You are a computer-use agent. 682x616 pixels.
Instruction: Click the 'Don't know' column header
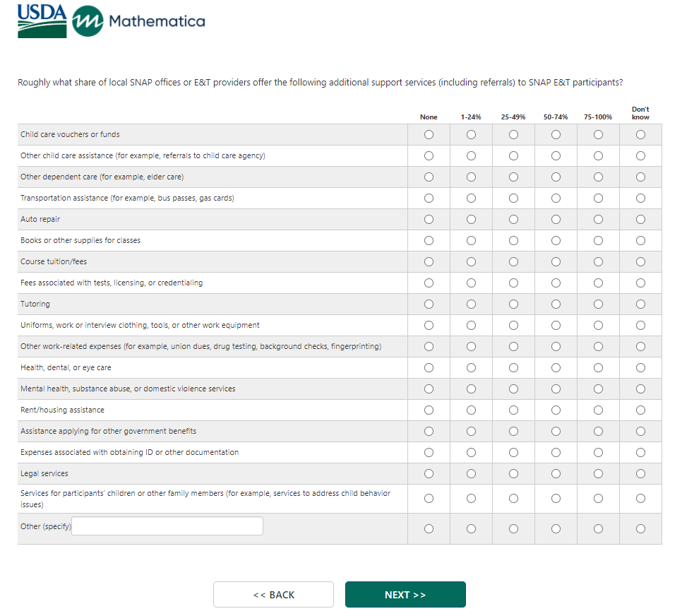[640, 113]
